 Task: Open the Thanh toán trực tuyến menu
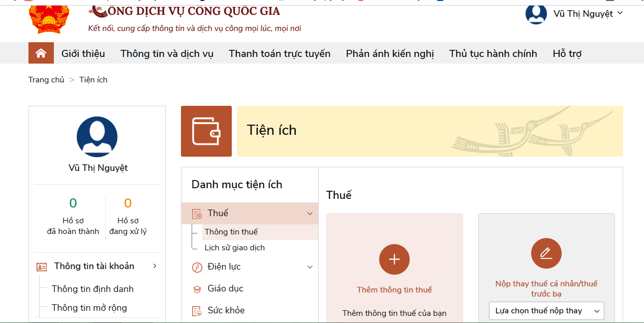280,53
